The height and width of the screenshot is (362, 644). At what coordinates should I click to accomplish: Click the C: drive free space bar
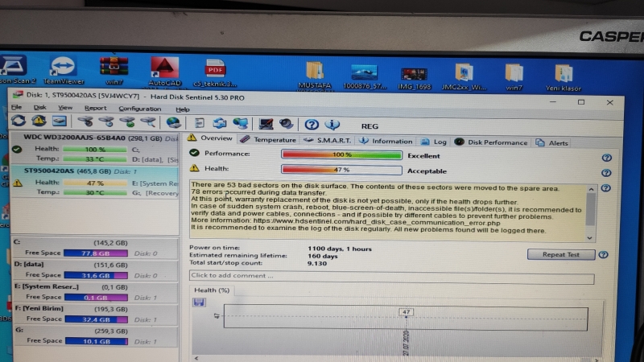(97, 253)
